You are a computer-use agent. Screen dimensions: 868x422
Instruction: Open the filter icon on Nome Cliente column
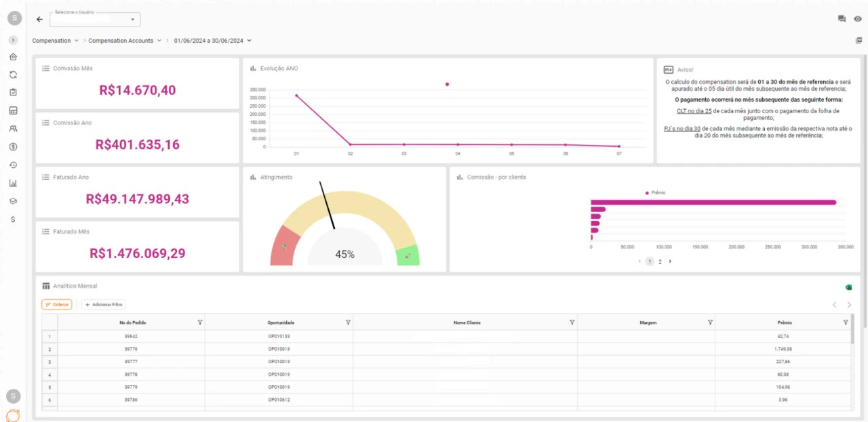pyautogui.click(x=572, y=322)
